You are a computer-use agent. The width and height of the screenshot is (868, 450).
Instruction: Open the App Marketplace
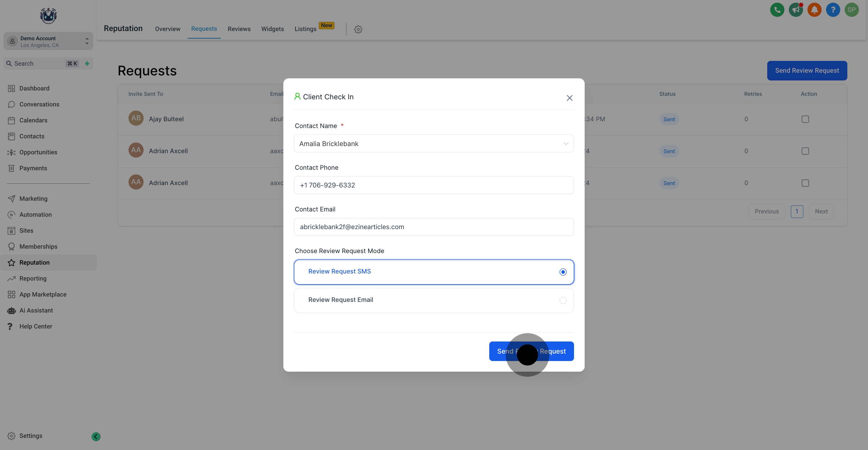pyautogui.click(x=43, y=294)
